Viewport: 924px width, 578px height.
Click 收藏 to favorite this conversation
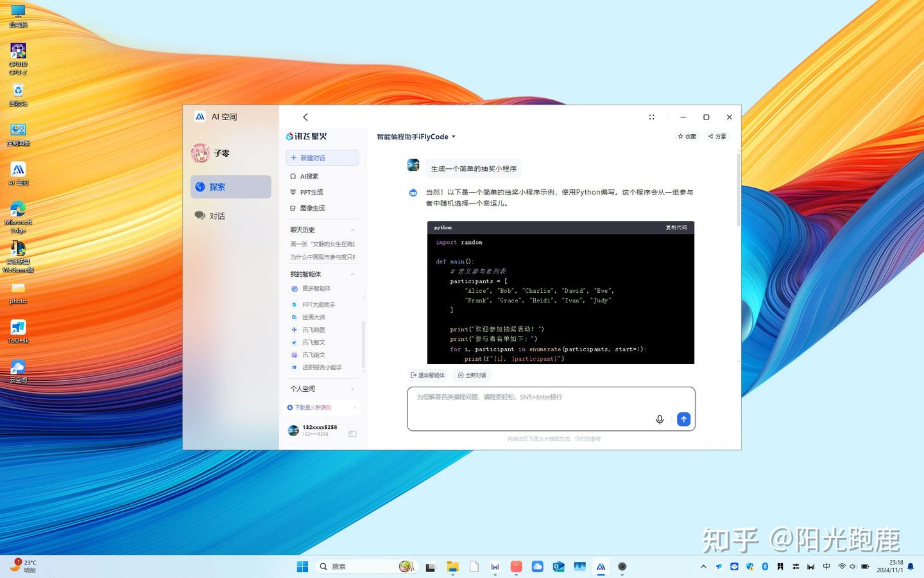pos(687,136)
